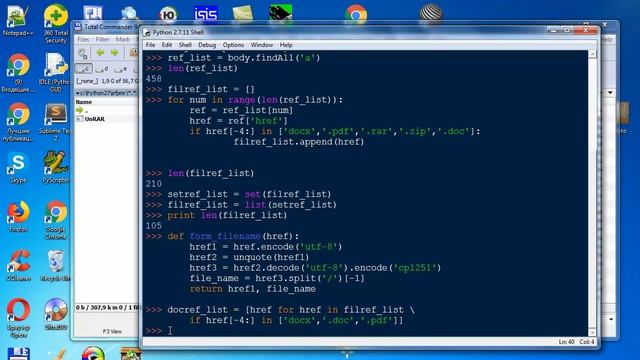Open CCleaner desktop shortcut
This screenshot has width=640, height=360.
tap(18, 265)
